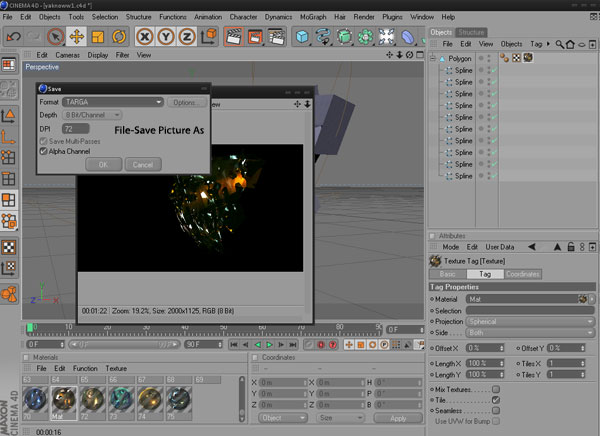Select the Live Selection tool

(55, 37)
